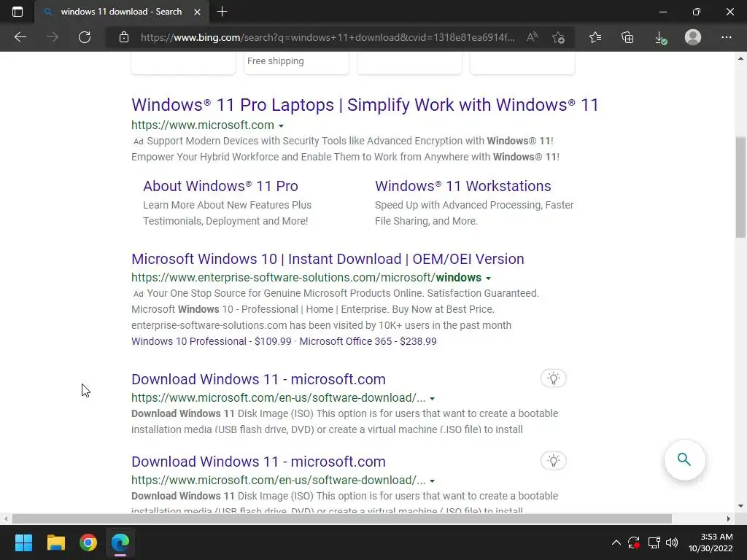Open the Favorites list icon
This screenshot has height=560, width=747.
pyautogui.click(x=595, y=37)
